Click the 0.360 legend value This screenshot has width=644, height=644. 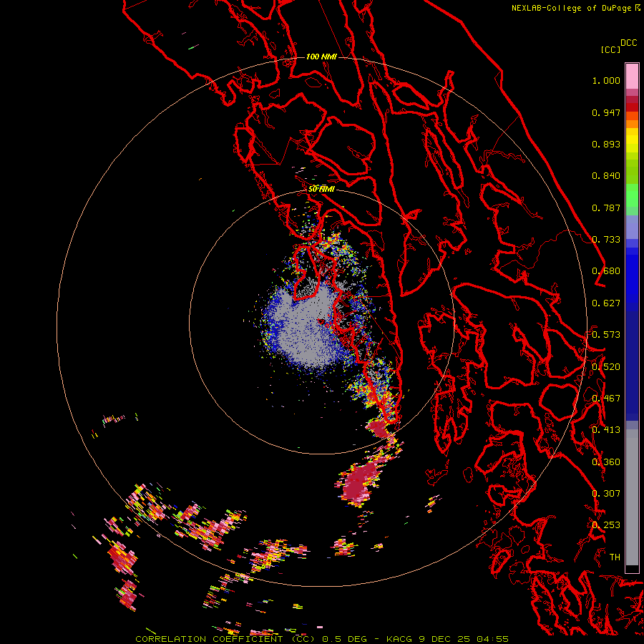606,462
